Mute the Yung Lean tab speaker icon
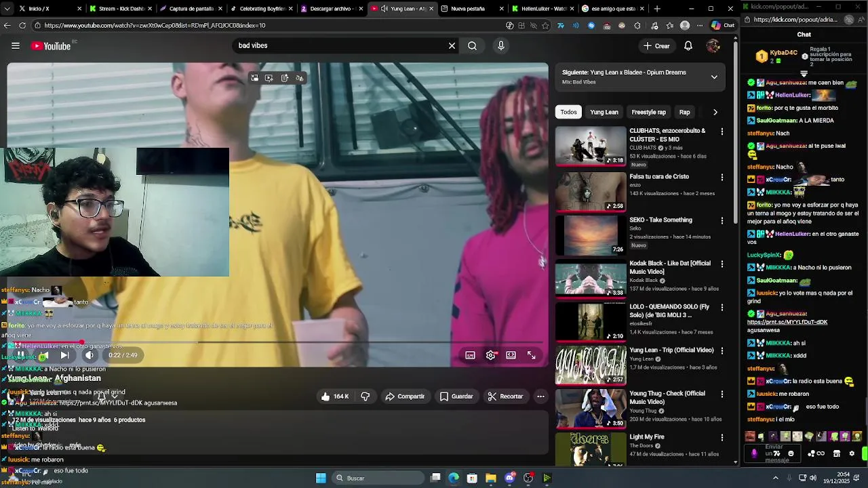 (x=384, y=8)
